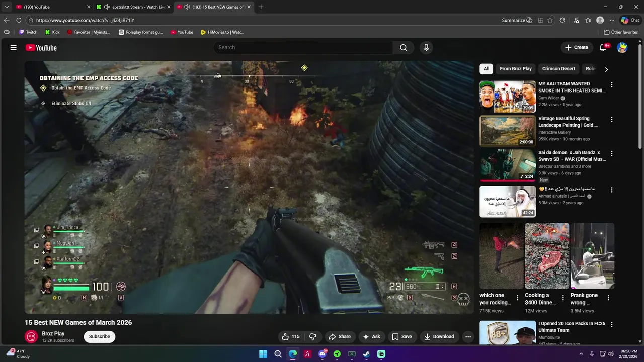Image resolution: width=644 pixels, height=362 pixels.
Task: Click the Share button
Action: coord(340,337)
